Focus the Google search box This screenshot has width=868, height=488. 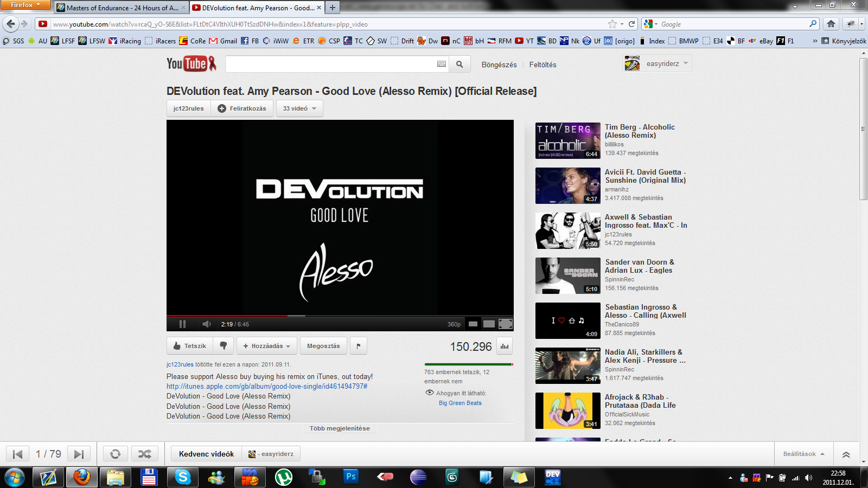tap(733, 24)
